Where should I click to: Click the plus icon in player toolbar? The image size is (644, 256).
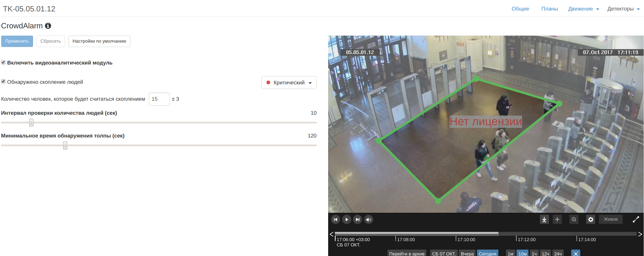point(557,220)
